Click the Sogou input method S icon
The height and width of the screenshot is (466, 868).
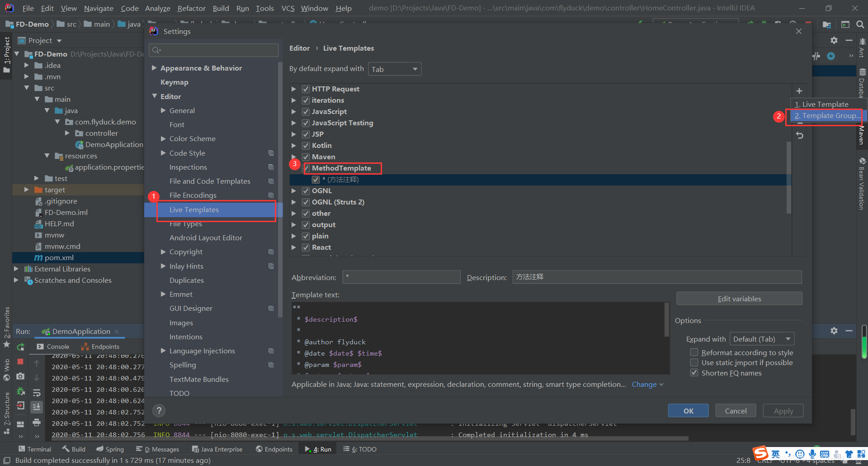tap(760, 453)
